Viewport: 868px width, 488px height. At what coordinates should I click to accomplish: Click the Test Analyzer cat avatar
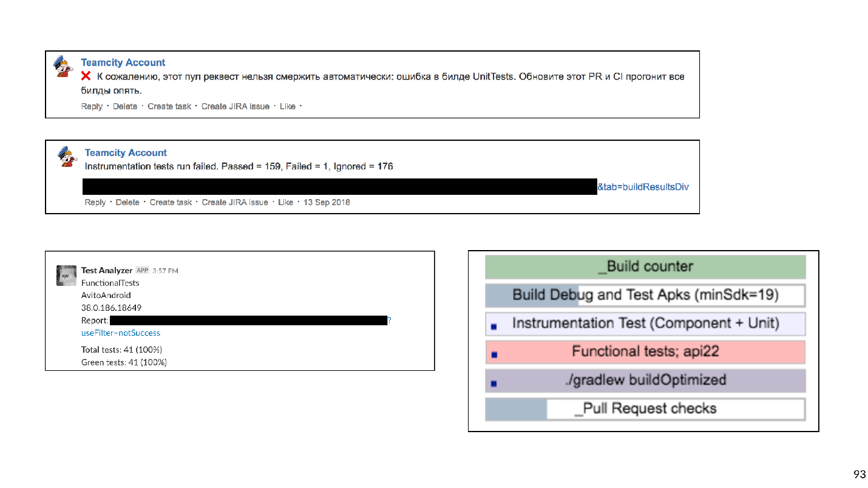(66, 276)
